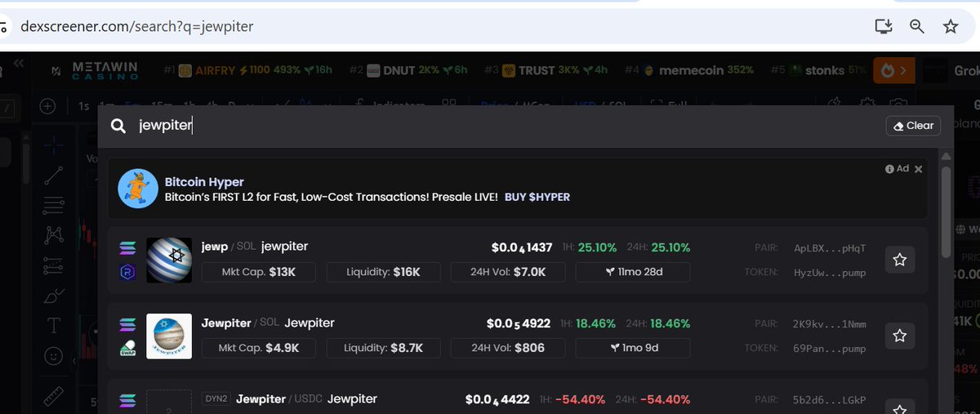This screenshot has width=980, height=414.
Task: Collapse sidebar with double chevron icon
Action: [x=19, y=62]
